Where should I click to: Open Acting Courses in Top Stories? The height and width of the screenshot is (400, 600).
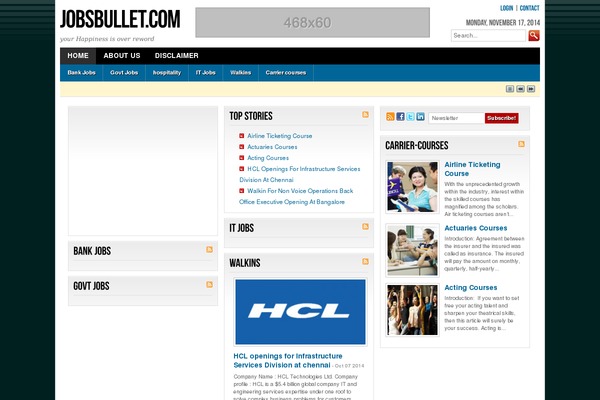268,158
